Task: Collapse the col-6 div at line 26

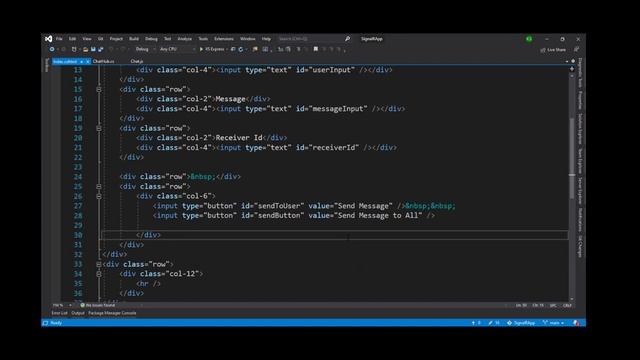Action: click(x=99, y=196)
